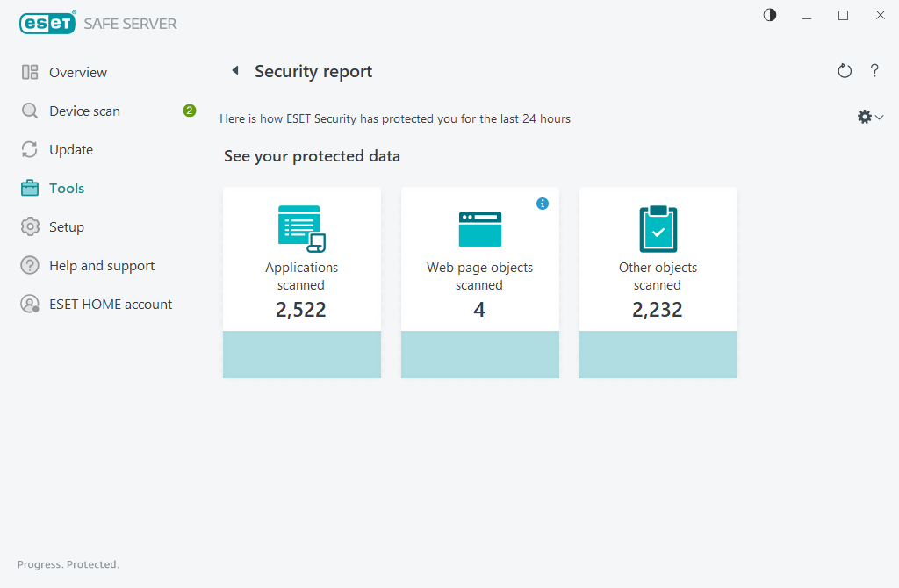Click the ESET HOME account user icon
The image size is (899, 588).
coord(30,304)
